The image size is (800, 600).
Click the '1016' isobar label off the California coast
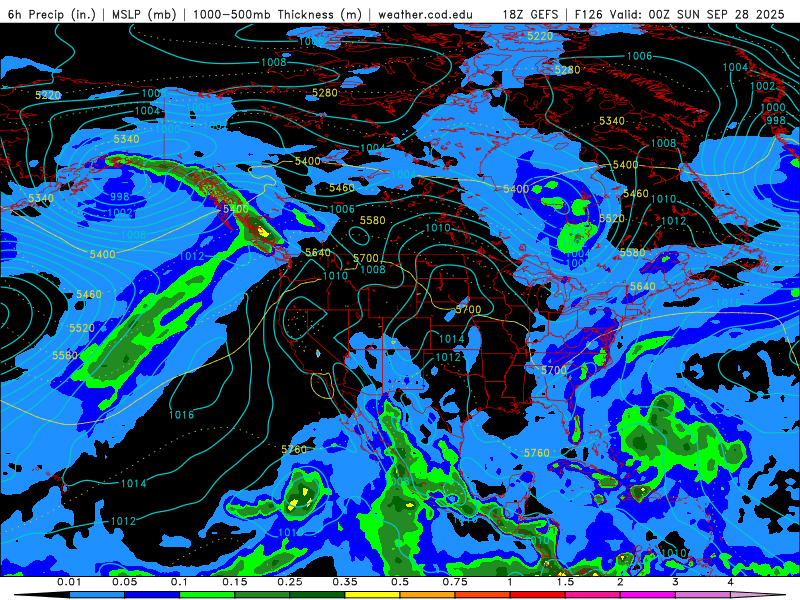point(182,415)
